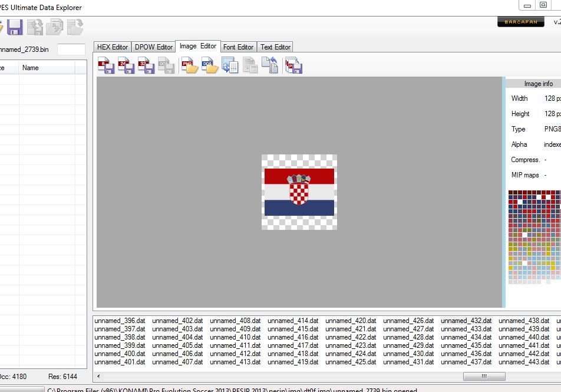The image size is (561, 392).
Task: Select unnamed_422.dat file
Action: pyautogui.click(x=351, y=337)
